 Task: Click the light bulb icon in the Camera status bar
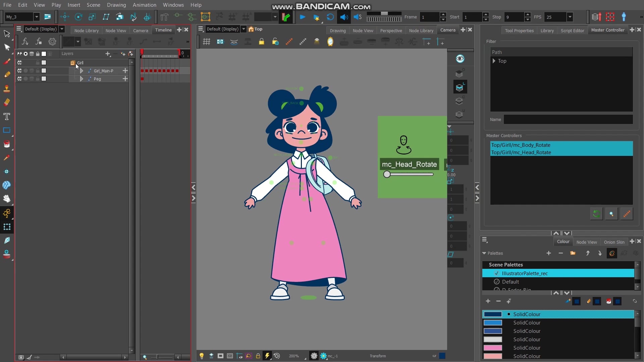coord(202,356)
